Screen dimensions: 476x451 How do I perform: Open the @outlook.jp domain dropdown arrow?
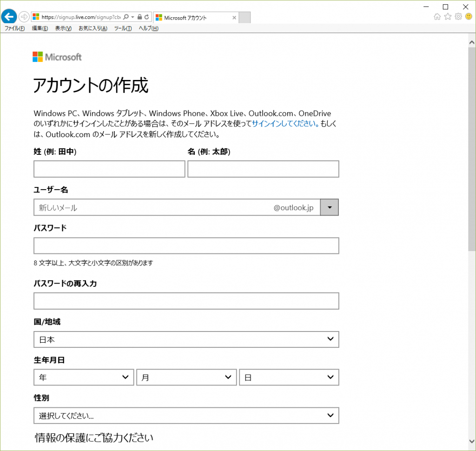(330, 207)
